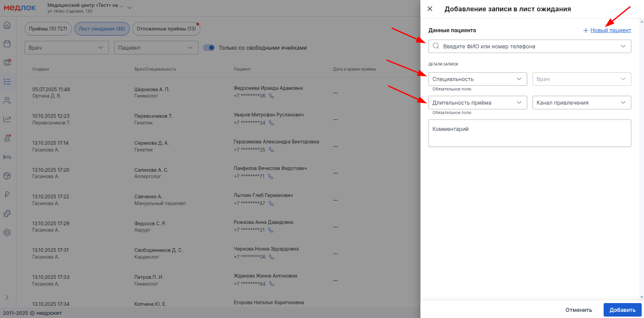The height and width of the screenshot is (318, 644).
Task: Click the patient name or phone search field
Action: click(x=525, y=46)
